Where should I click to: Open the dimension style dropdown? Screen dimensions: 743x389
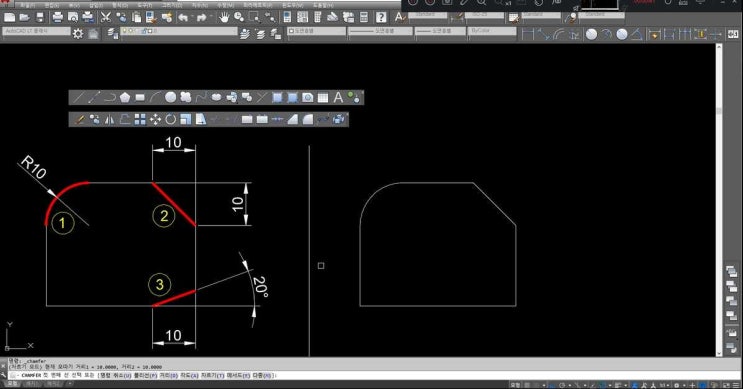tap(484, 16)
